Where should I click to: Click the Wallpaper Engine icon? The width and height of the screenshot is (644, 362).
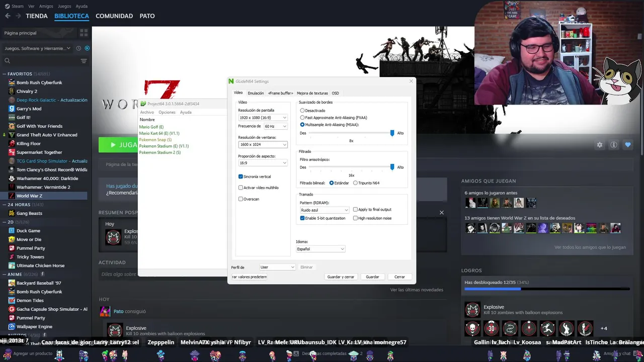click(x=12, y=326)
